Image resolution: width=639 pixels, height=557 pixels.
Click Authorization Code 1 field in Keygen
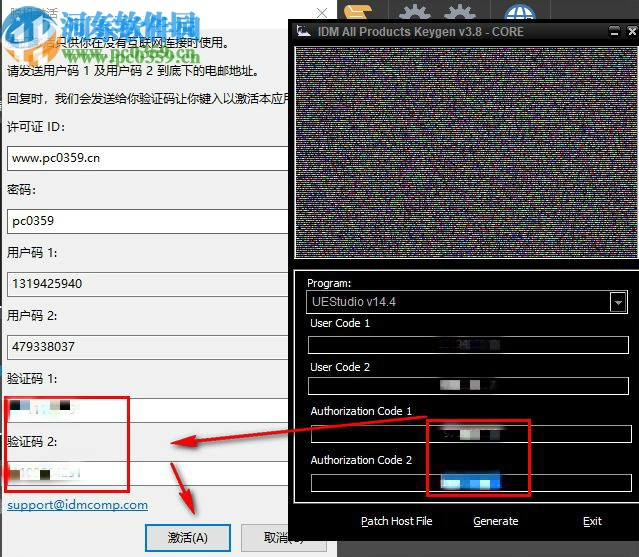(x=471, y=434)
